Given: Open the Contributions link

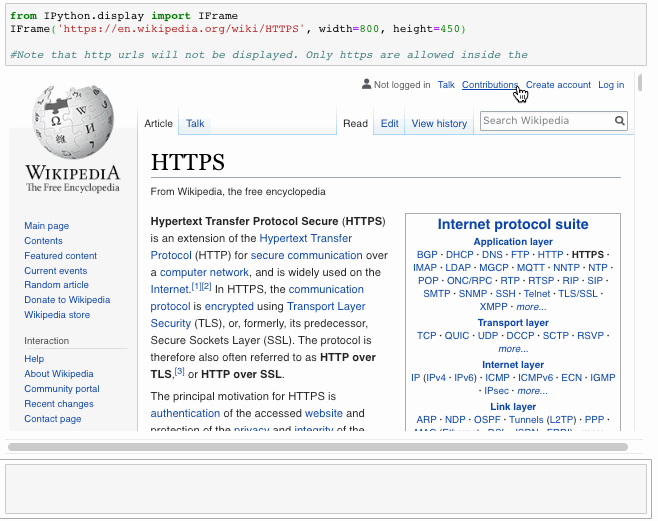Looking at the screenshot, I should tap(490, 85).
